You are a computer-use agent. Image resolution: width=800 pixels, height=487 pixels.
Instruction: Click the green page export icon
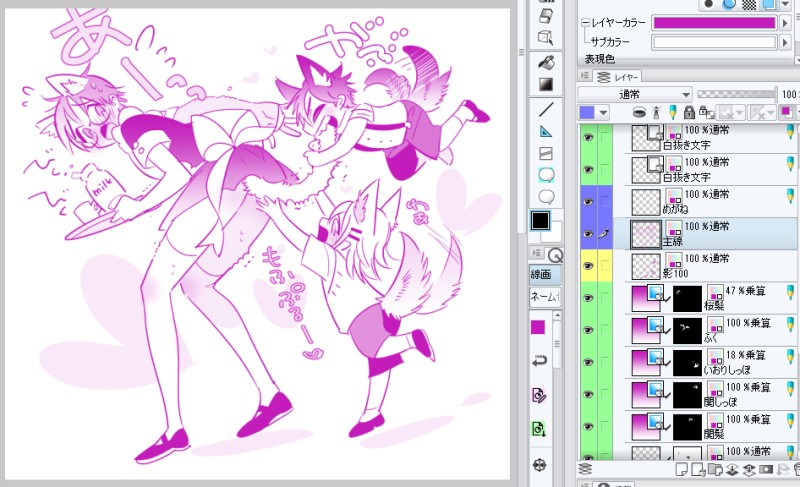539,429
